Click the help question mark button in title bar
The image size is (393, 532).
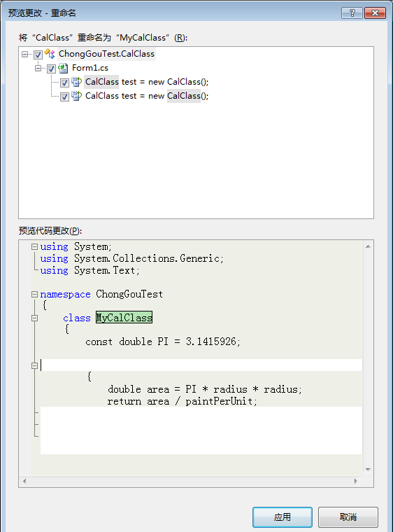point(352,13)
